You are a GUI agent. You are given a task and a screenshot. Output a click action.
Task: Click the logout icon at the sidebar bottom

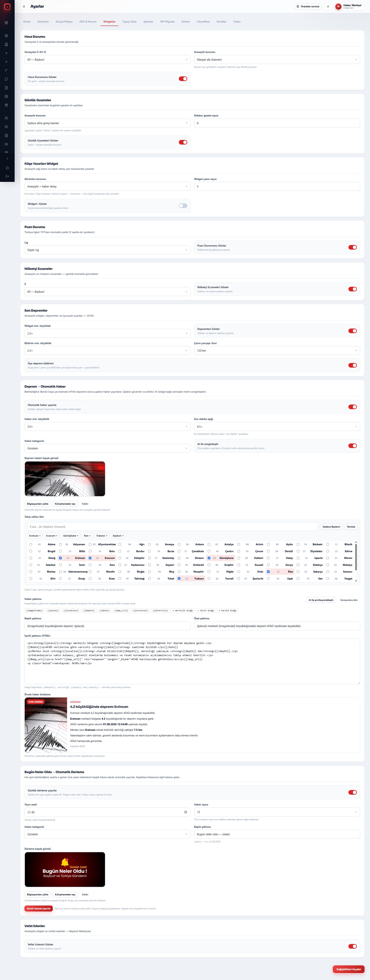(7, 176)
